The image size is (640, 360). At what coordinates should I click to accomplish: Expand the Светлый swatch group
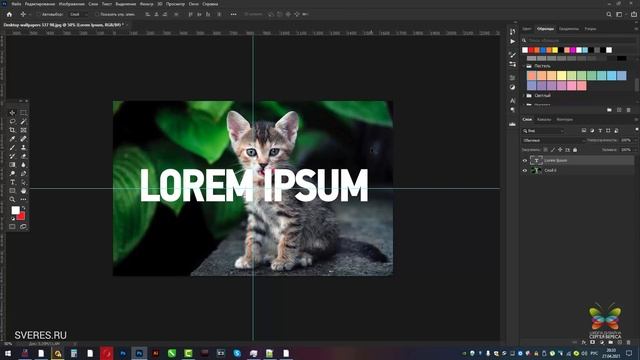pos(524,96)
